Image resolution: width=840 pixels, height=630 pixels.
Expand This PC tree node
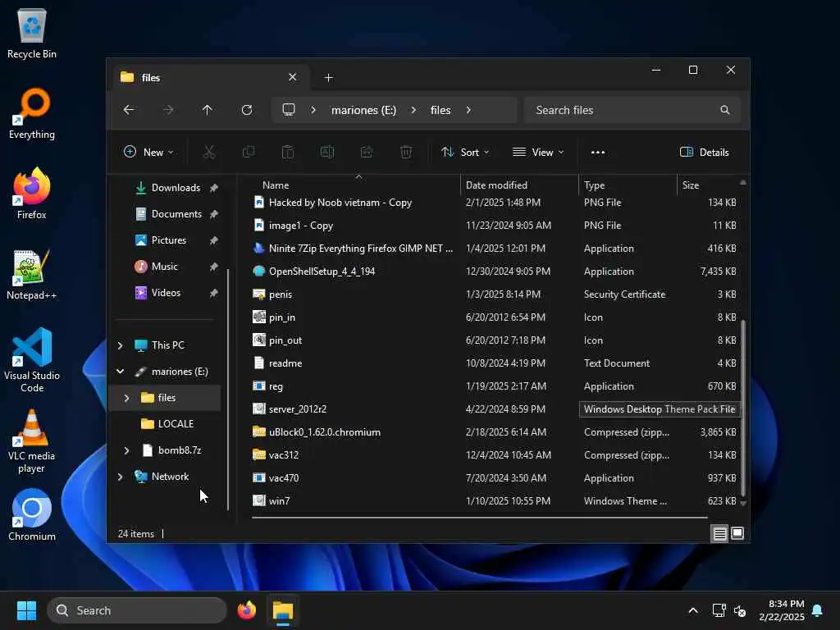[120, 345]
